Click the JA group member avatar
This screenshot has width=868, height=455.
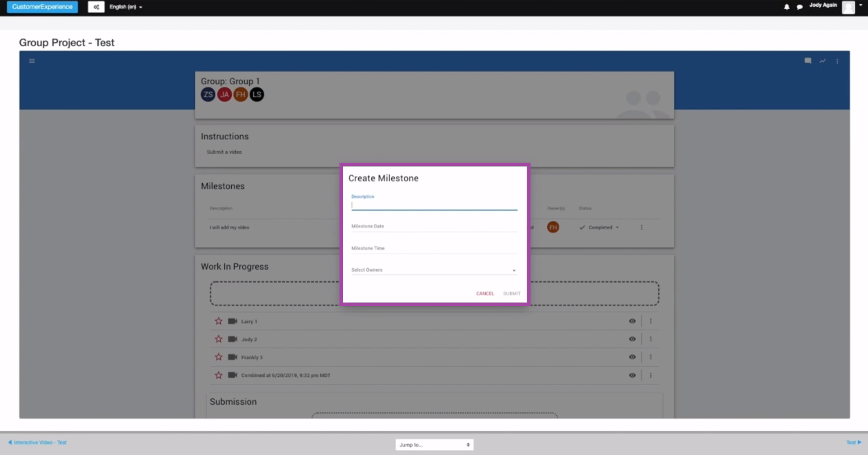tap(224, 94)
